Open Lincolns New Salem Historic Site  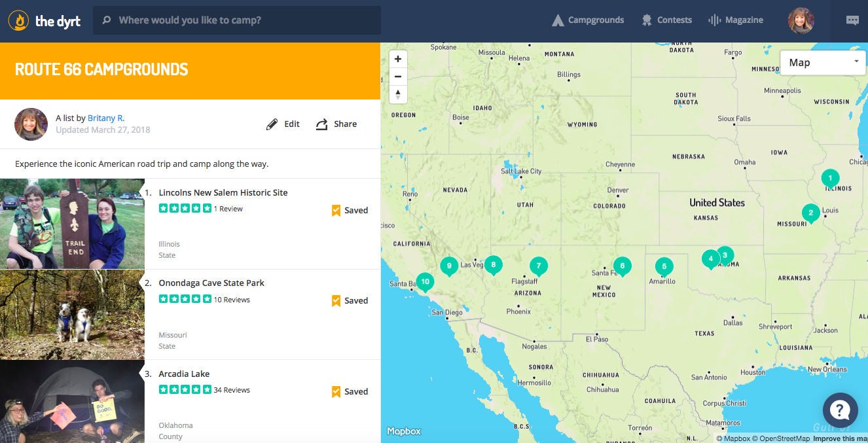223,193
